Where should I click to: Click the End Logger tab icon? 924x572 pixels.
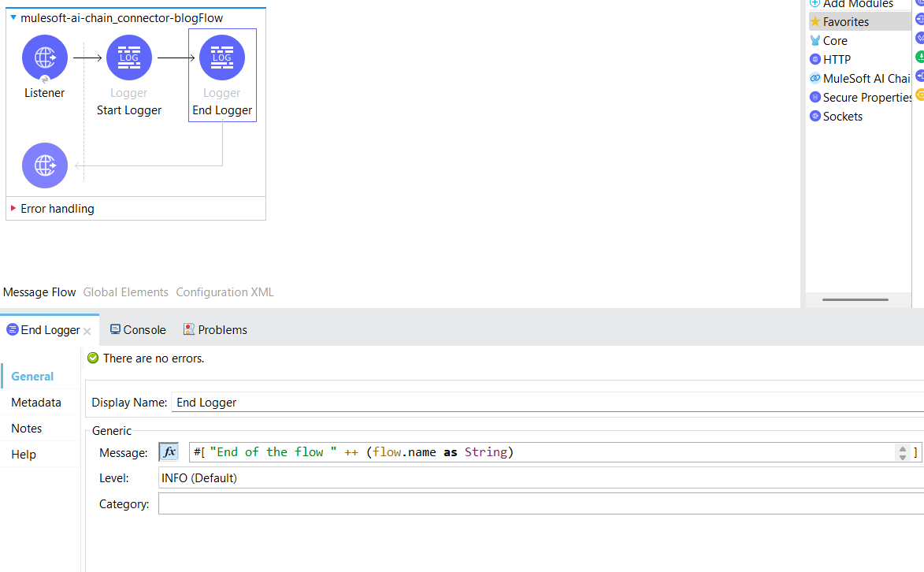click(13, 329)
